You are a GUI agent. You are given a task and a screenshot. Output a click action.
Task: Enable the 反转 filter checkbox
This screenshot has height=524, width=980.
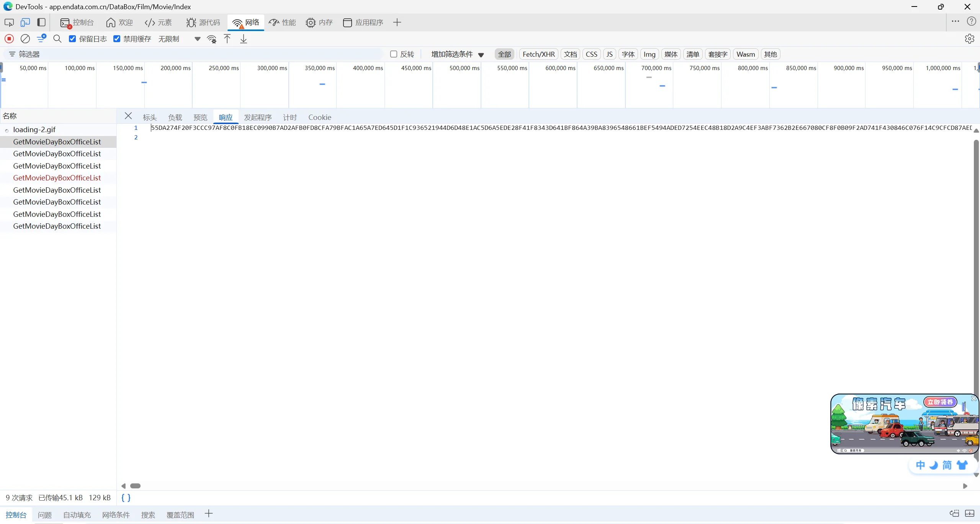click(x=393, y=54)
